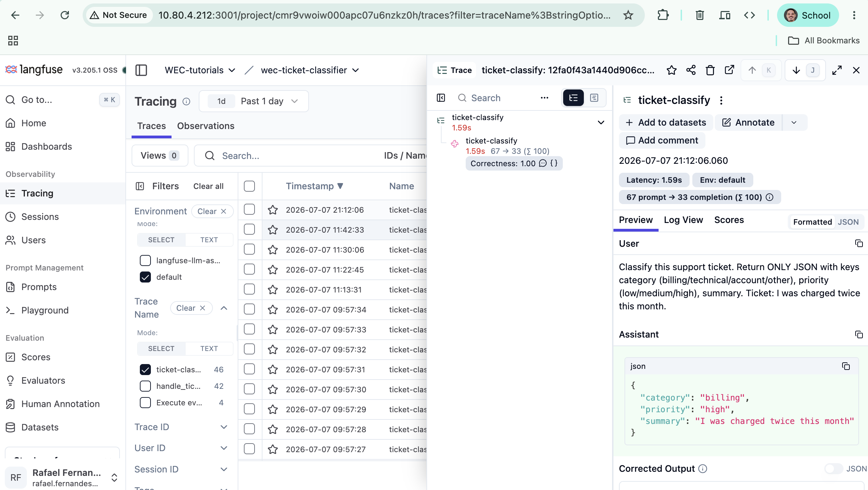
Task: Enable the Corrected Output JSON toggle
Action: pyautogui.click(x=833, y=469)
